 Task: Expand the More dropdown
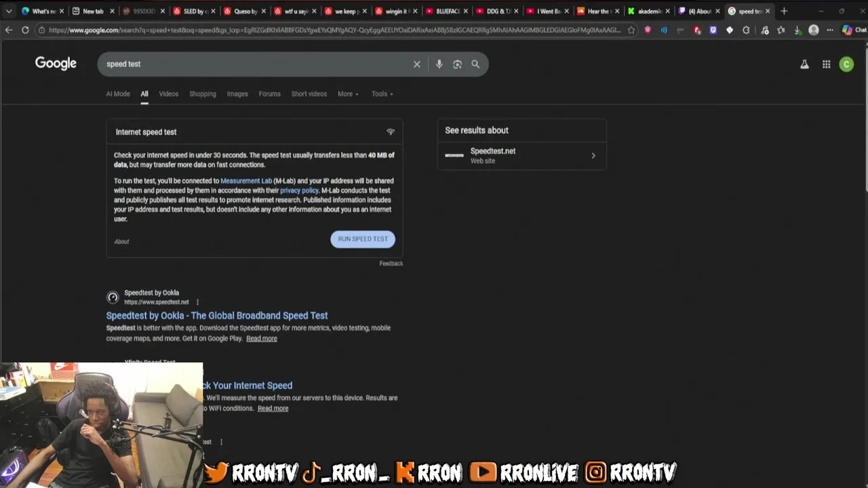(x=348, y=94)
